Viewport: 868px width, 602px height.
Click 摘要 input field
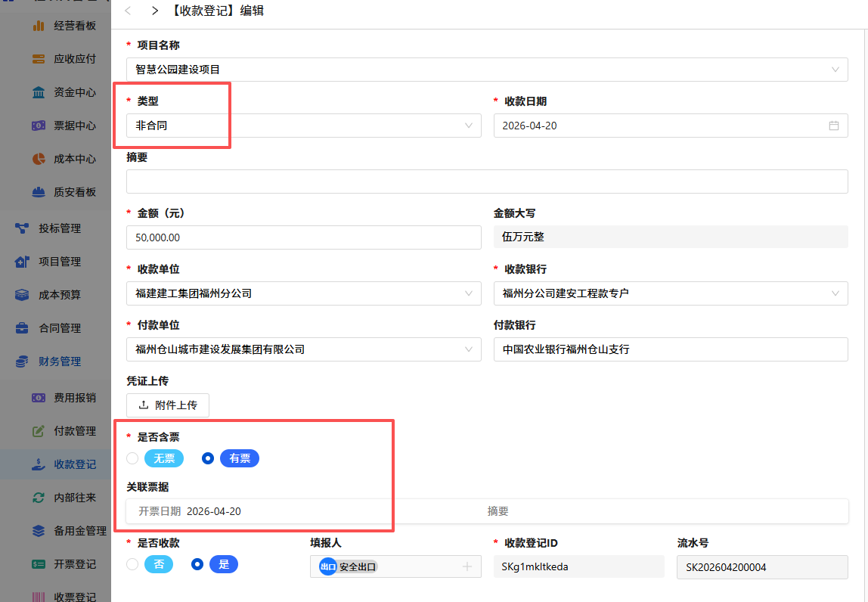point(487,182)
